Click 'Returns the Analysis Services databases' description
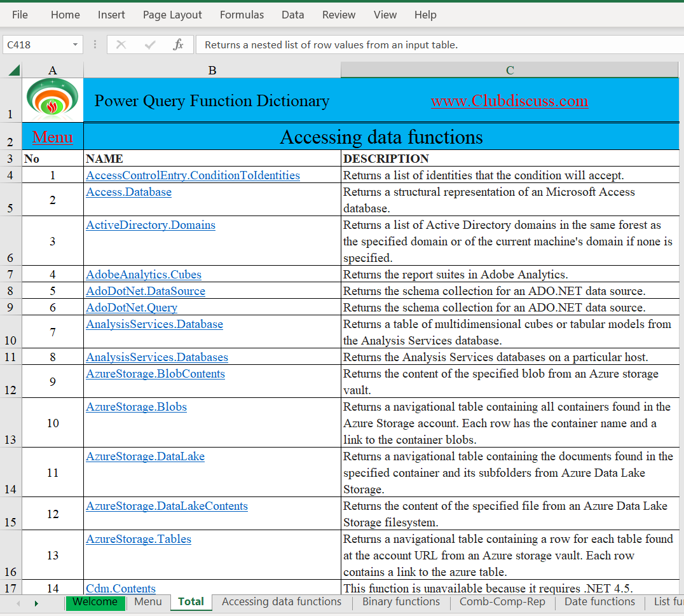 pos(510,357)
